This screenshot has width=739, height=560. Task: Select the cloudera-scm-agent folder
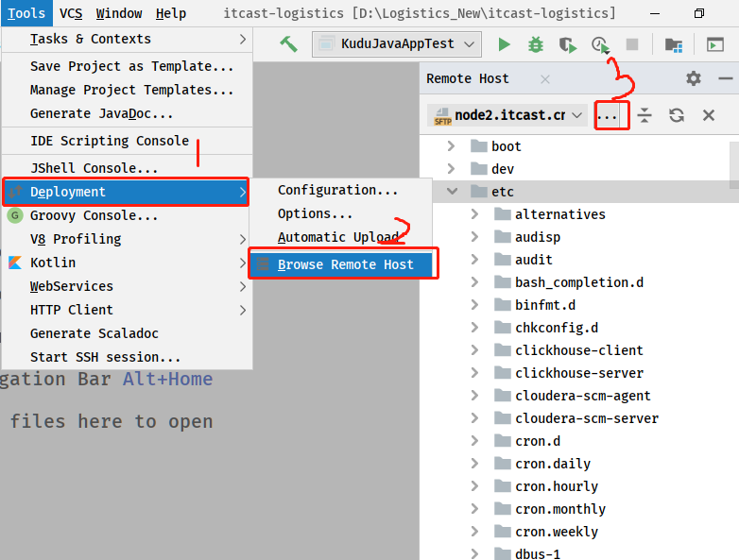click(579, 396)
